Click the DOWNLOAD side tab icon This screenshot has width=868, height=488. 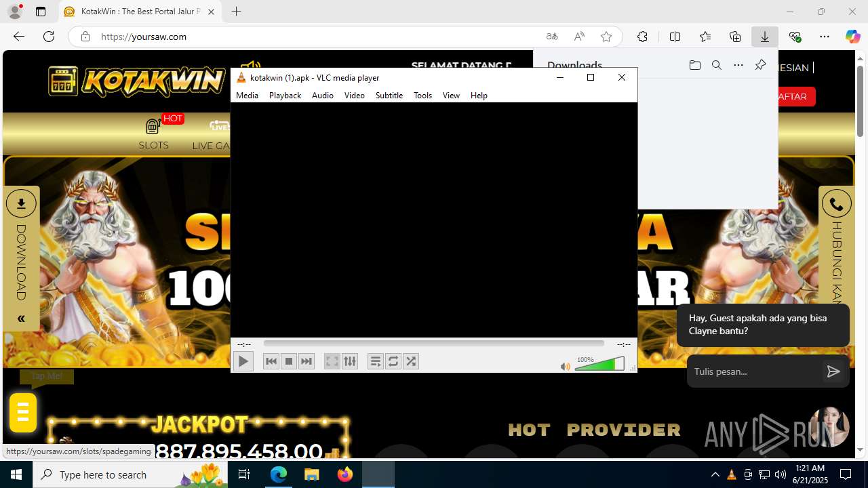(21, 203)
